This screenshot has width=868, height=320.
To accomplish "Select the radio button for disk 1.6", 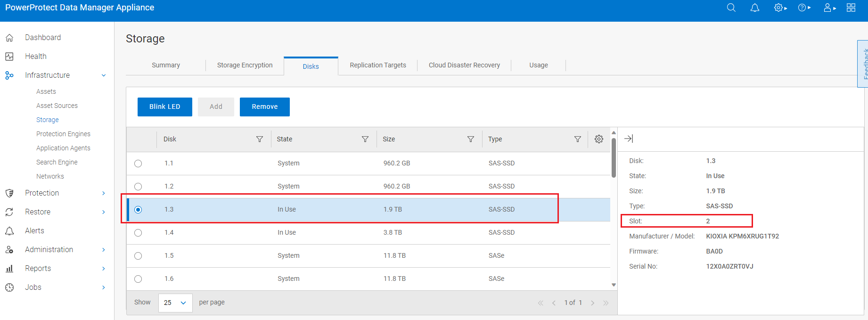I will click(x=138, y=279).
